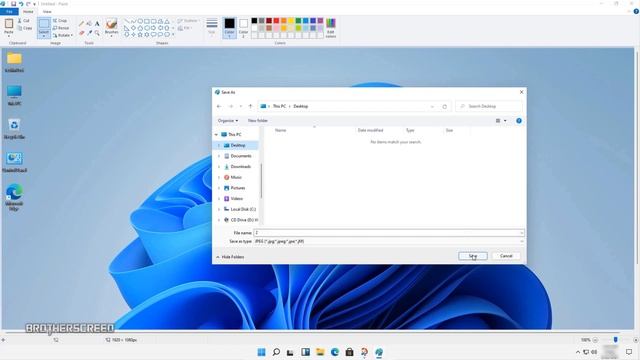The image size is (640, 360).
Task: Open the Brushes tool in Paint
Action: click(111, 27)
